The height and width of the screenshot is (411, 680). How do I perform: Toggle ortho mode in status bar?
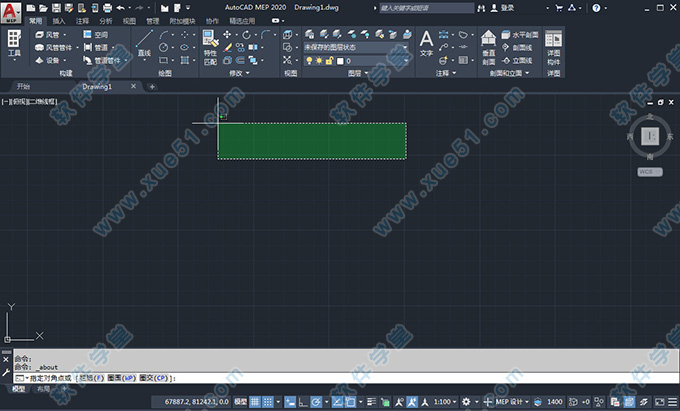click(x=303, y=402)
